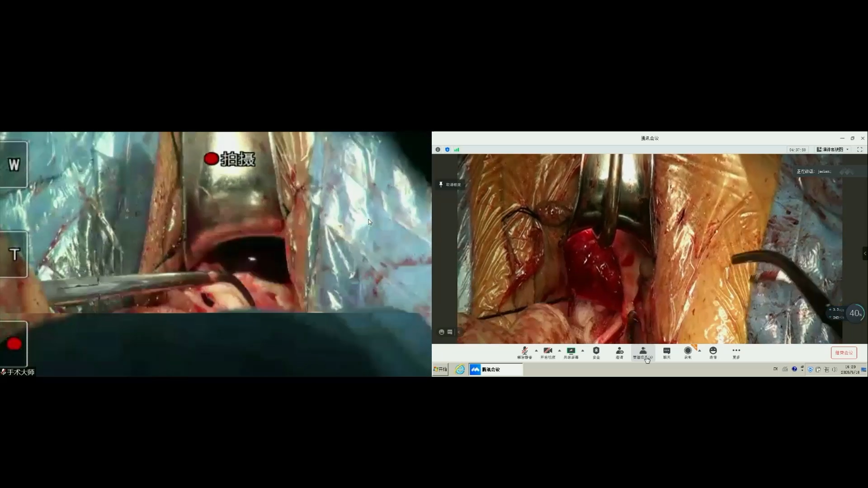Image resolution: width=868 pixels, height=488 pixels.
Task: Click the red end meeting button
Action: click(x=844, y=353)
